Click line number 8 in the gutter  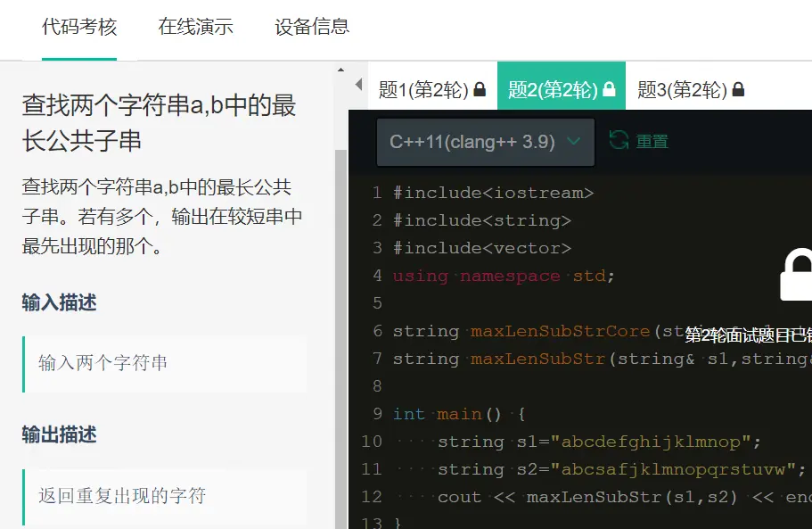coord(377,386)
